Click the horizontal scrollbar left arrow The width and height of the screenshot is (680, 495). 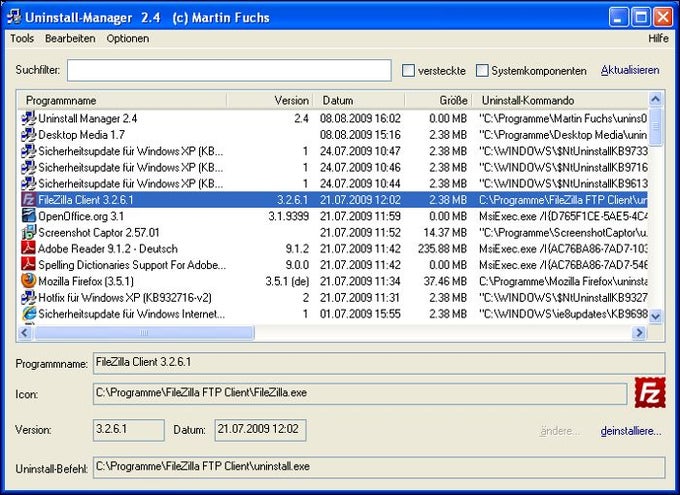pyautogui.click(x=25, y=333)
